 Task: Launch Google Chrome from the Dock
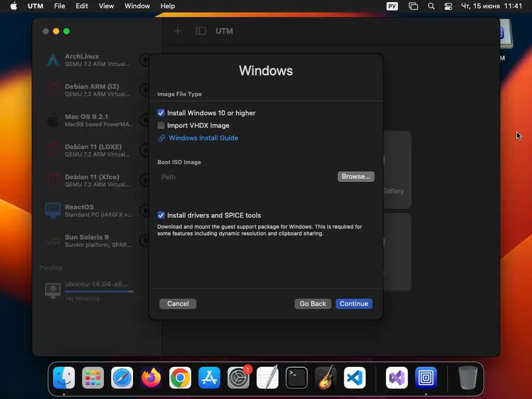180,378
